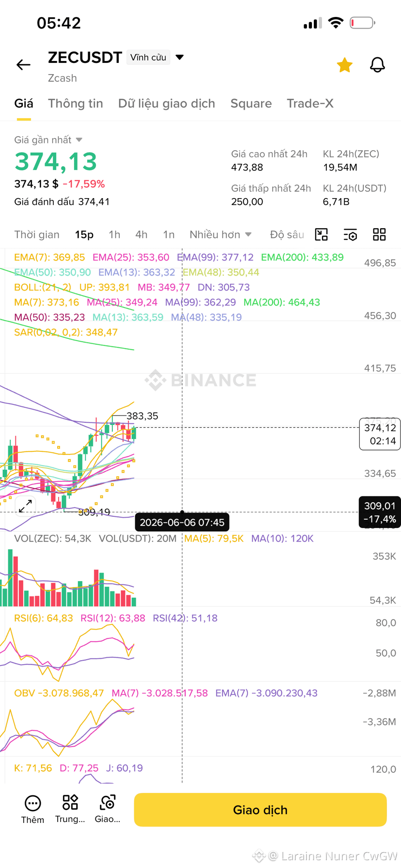
Task: Tap 'Giá cao nhất 24h' value 473,88
Action: (247, 168)
